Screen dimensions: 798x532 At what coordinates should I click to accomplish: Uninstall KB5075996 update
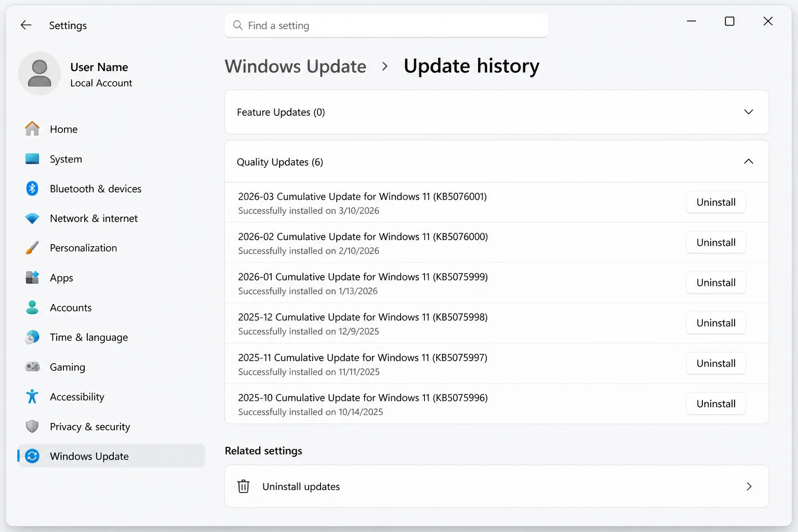716,404
